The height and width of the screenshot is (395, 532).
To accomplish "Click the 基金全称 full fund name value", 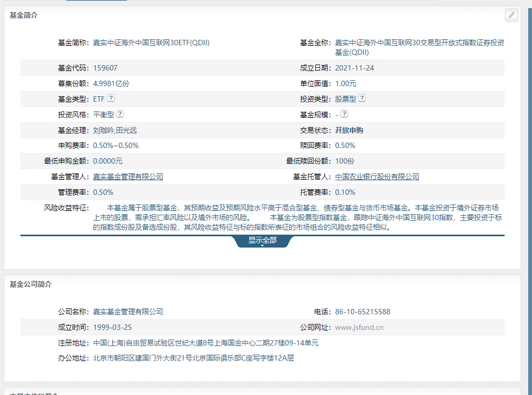I will [420, 47].
